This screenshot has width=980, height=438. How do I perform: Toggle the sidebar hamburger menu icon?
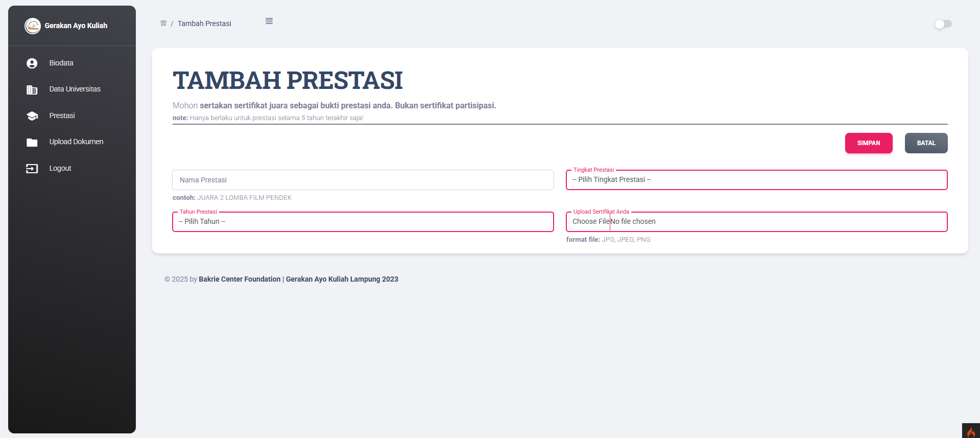(x=269, y=21)
